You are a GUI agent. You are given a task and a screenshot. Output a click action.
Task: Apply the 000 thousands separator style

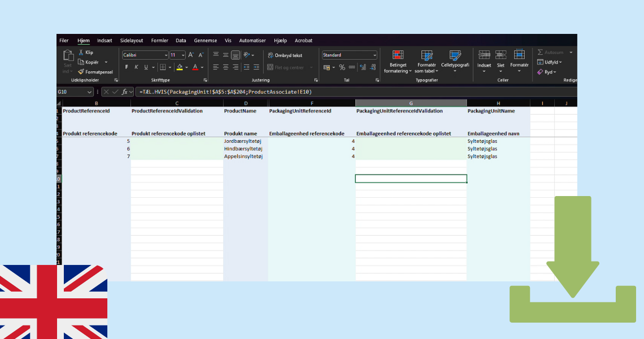352,67
